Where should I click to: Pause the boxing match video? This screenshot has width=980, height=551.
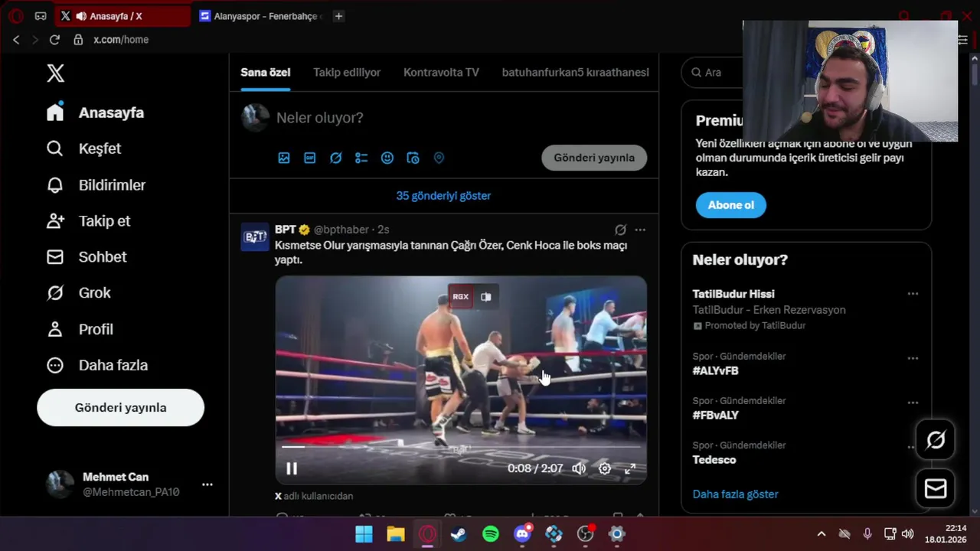tap(292, 468)
